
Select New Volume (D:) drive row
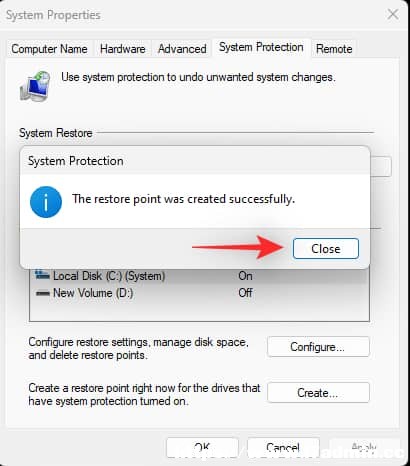tap(199, 293)
